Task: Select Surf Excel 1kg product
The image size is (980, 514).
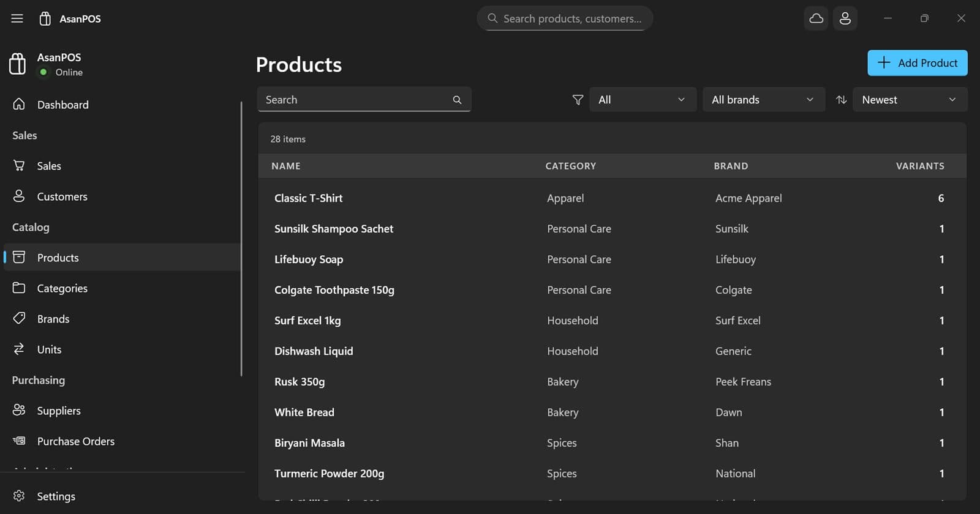Action: pos(612,321)
